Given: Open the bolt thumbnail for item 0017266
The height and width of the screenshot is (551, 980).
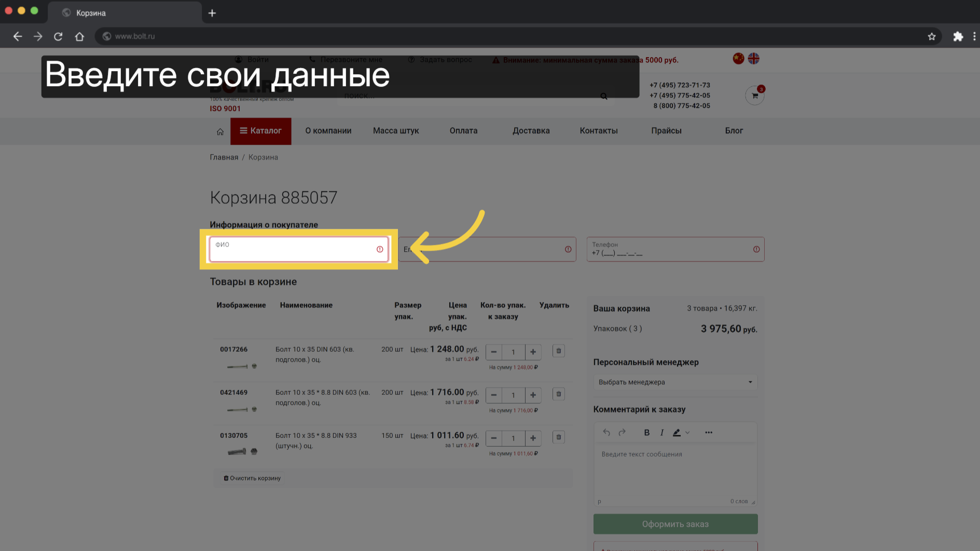Looking at the screenshot, I should 242,366.
